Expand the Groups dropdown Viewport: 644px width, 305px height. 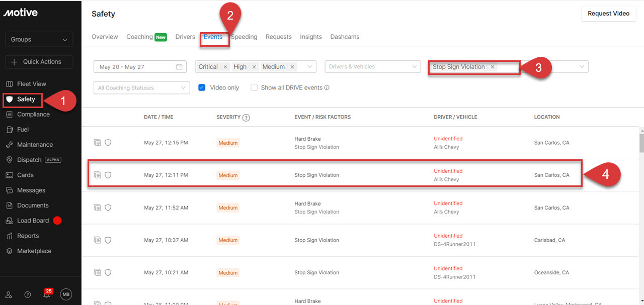[x=39, y=39]
